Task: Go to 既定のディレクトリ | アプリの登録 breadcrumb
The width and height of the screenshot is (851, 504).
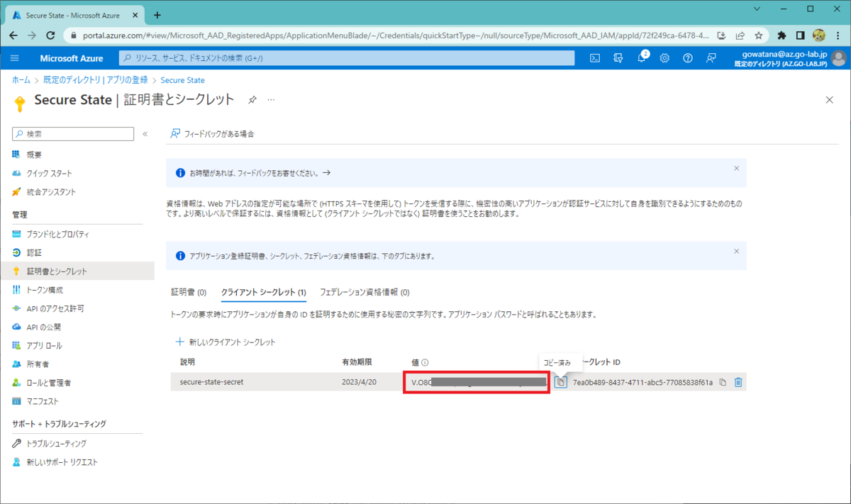Action: click(x=95, y=80)
